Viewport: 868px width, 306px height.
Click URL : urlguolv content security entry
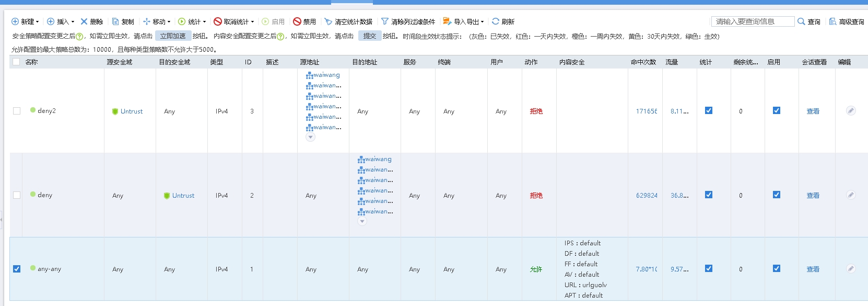point(585,285)
